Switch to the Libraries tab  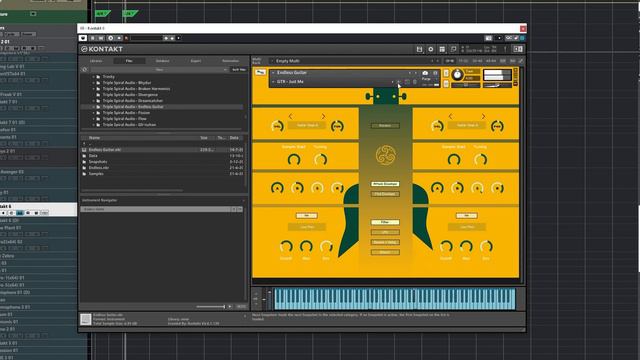96,61
